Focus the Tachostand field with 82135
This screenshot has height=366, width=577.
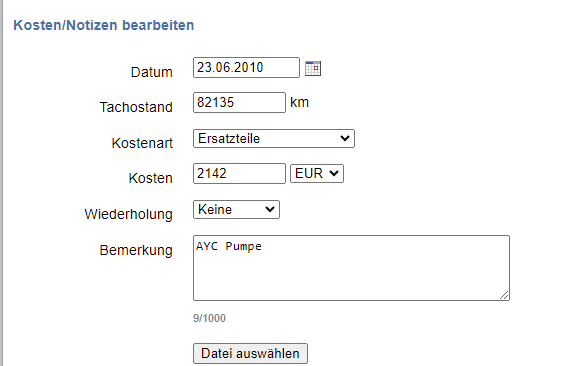click(x=239, y=102)
